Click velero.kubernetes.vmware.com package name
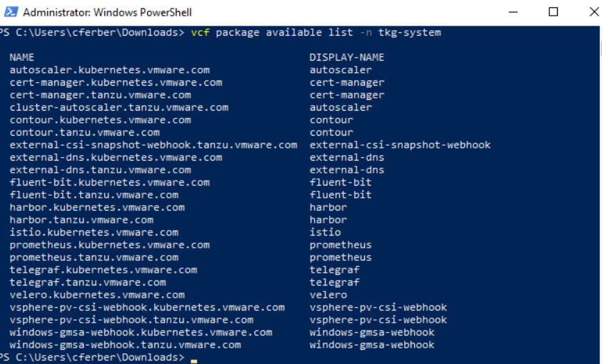 pyautogui.click(x=97, y=295)
